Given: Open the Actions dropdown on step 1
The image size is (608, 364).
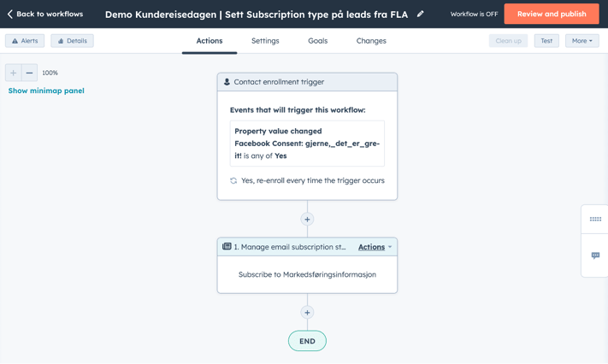Looking at the screenshot, I should (375, 247).
